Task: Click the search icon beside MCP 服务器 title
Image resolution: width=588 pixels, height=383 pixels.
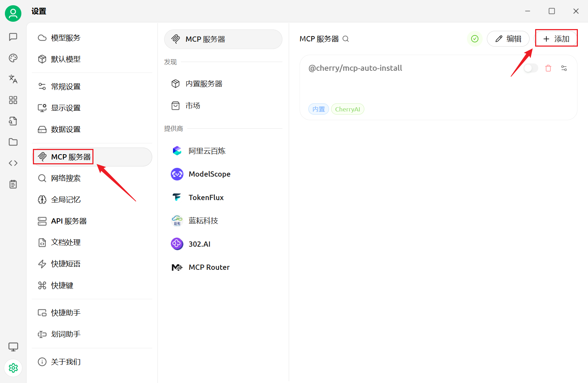Action: pyautogui.click(x=345, y=39)
